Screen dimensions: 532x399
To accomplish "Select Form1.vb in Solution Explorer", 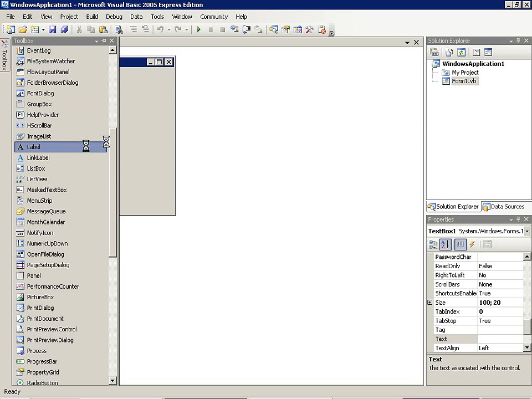I will pyautogui.click(x=464, y=81).
